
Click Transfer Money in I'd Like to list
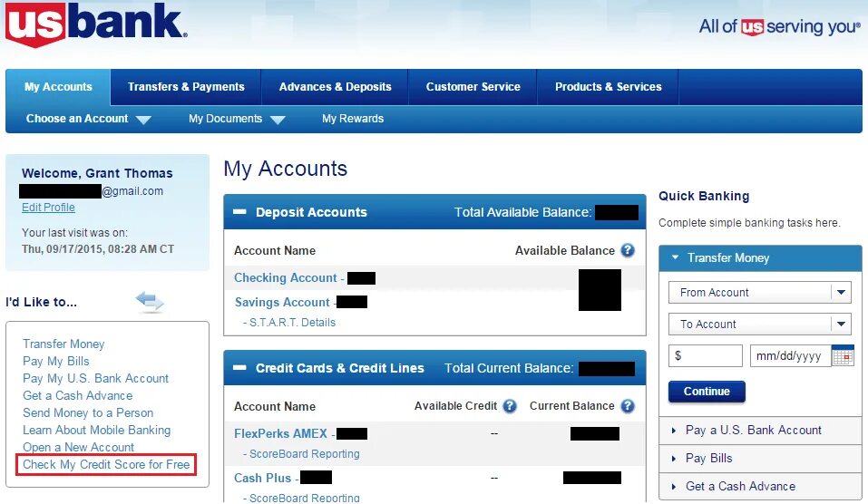63,344
